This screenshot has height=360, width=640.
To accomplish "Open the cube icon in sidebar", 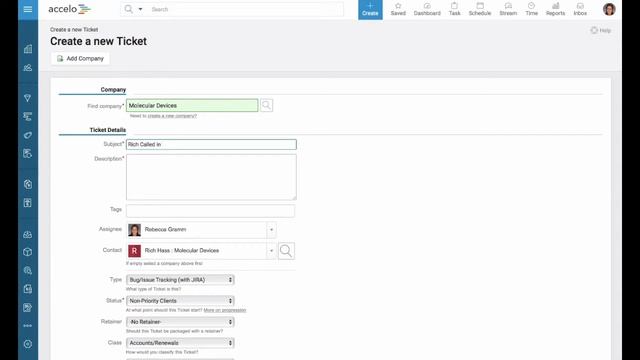I will click(x=28, y=252).
